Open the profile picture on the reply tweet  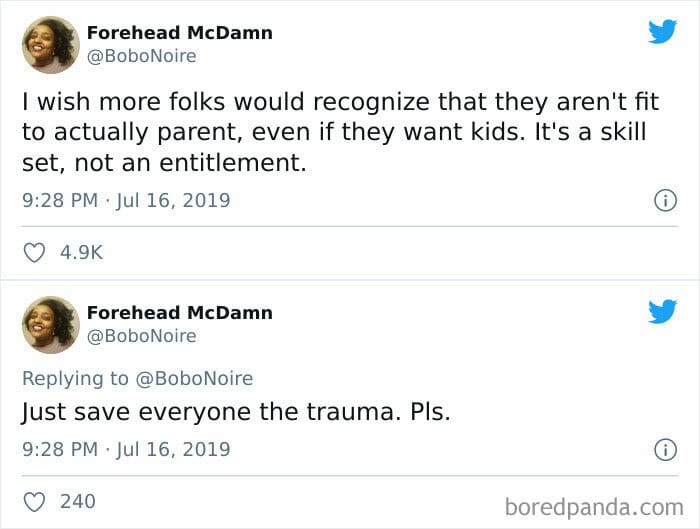point(51,325)
